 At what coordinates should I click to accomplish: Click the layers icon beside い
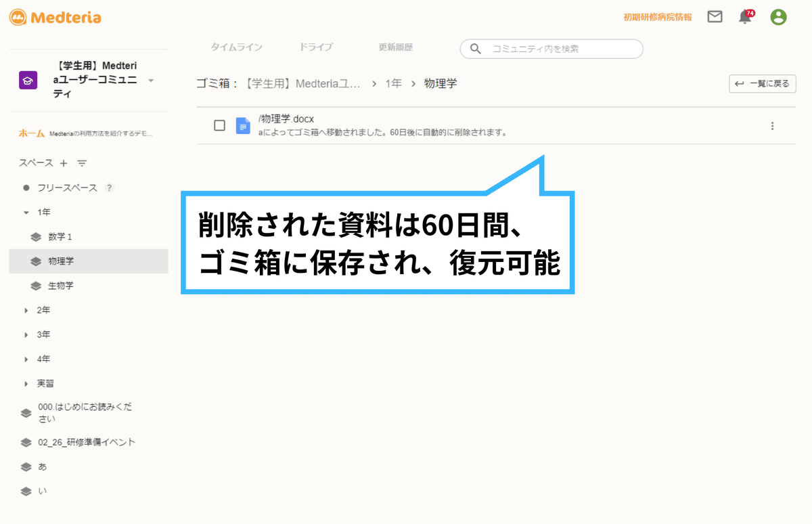point(26,492)
